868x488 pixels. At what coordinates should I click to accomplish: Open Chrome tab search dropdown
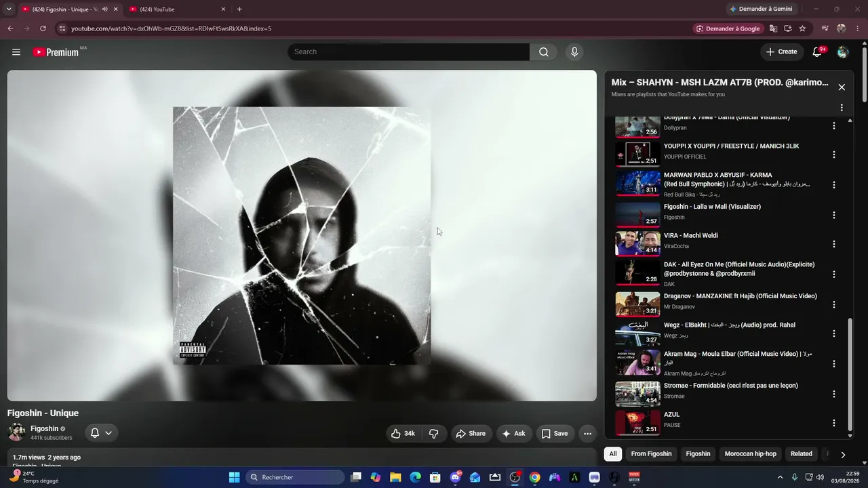9,9
